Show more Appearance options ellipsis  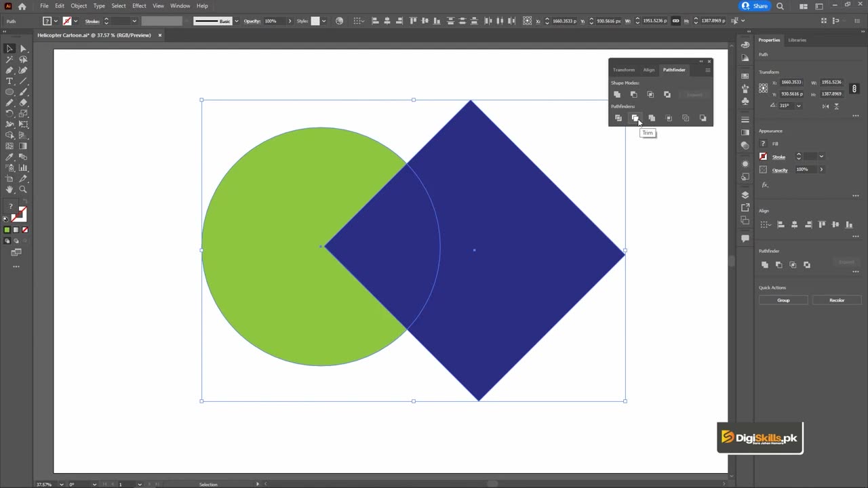point(856,195)
